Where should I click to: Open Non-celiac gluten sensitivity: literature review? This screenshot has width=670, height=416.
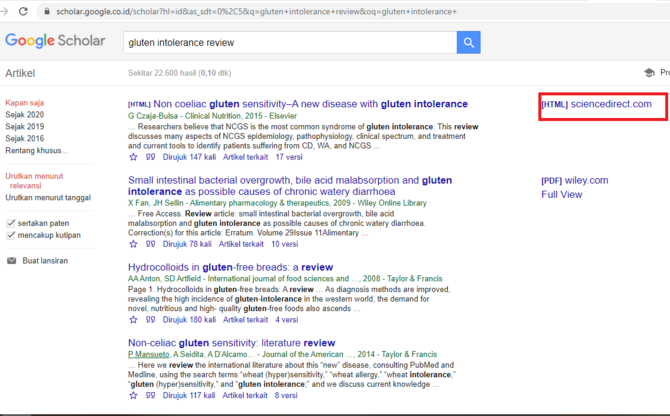[x=232, y=343]
